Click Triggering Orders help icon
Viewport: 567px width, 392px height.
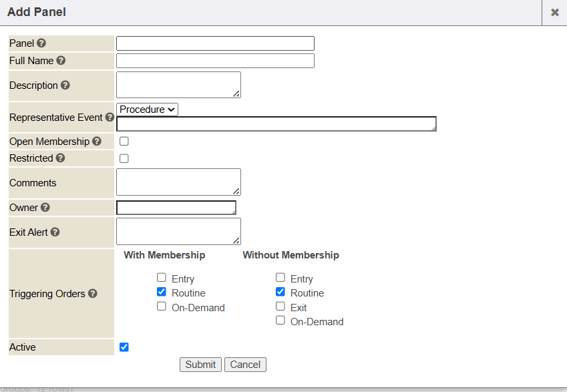point(93,294)
